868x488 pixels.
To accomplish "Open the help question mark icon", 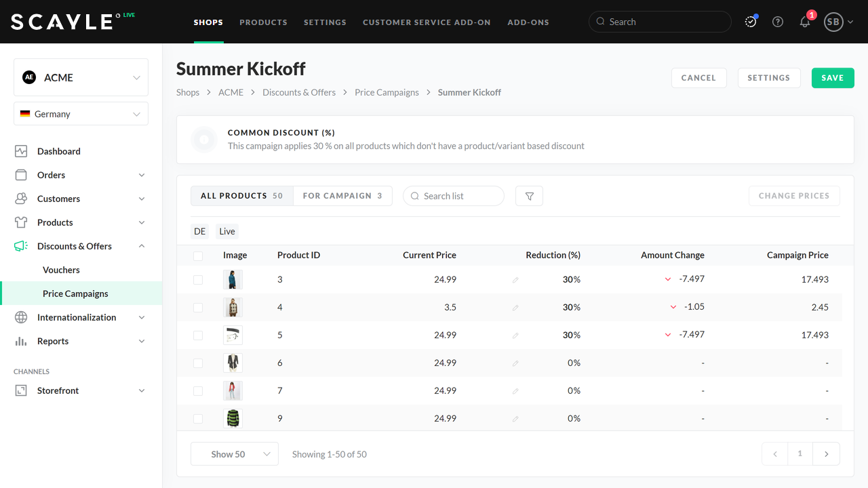I will pos(778,22).
